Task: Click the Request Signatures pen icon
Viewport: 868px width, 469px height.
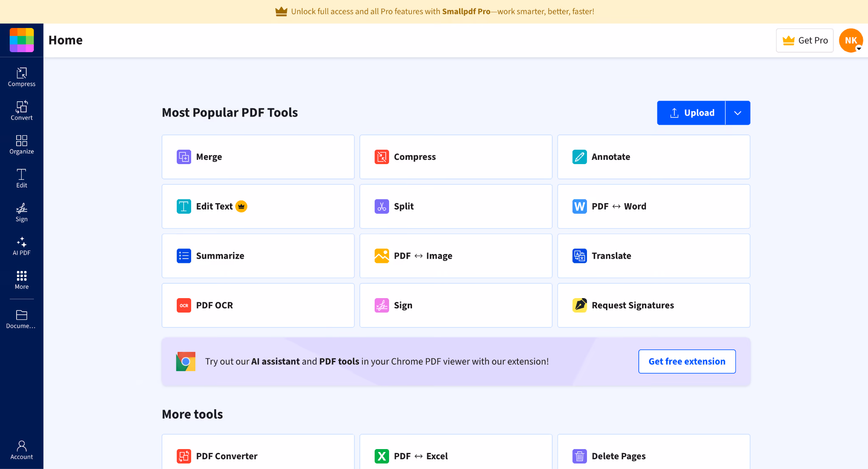Action: click(x=580, y=305)
